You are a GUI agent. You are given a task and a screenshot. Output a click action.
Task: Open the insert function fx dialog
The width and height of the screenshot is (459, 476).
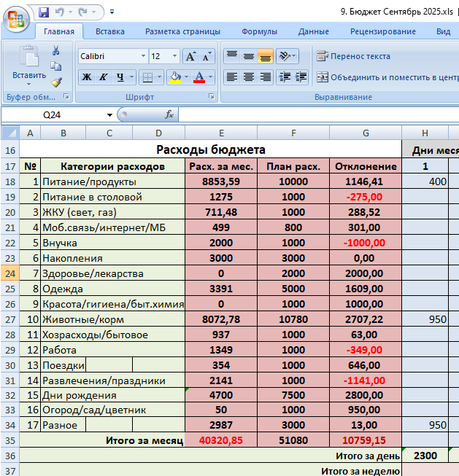pyautogui.click(x=169, y=114)
